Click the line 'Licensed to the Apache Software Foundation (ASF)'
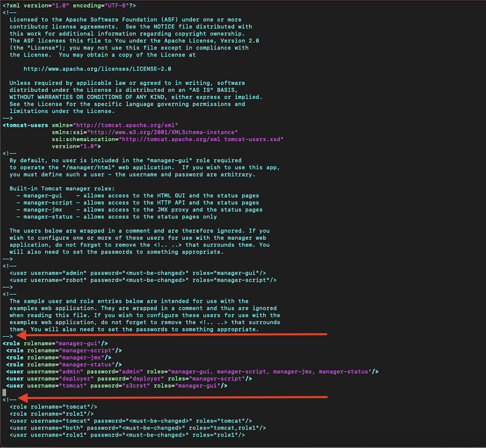The height and width of the screenshot is (448, 486). coord(126,20)
